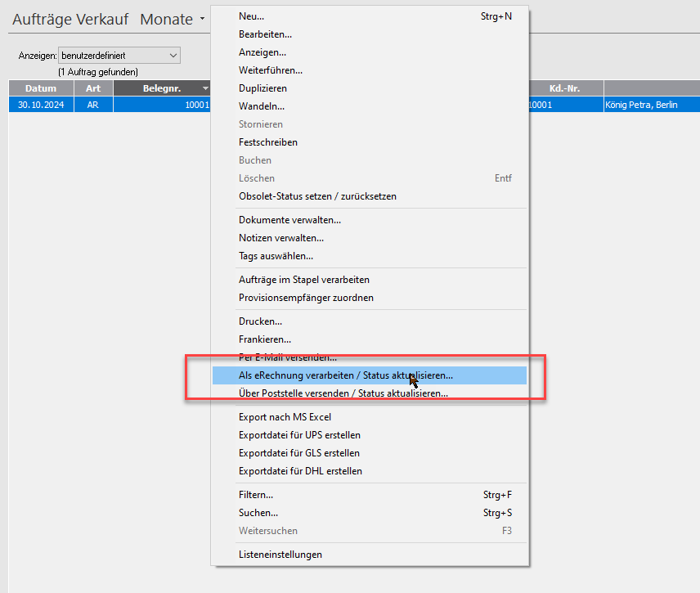Click Suchen... menu entry
The image size is (700, 593).
click(x=370, y=513)
